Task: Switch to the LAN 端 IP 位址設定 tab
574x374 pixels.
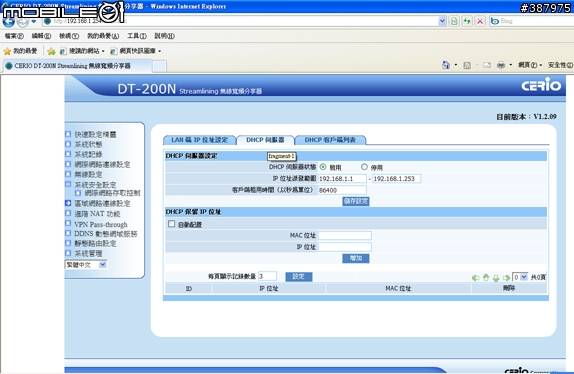Action: pyautogui.click(x=200, y=140)
